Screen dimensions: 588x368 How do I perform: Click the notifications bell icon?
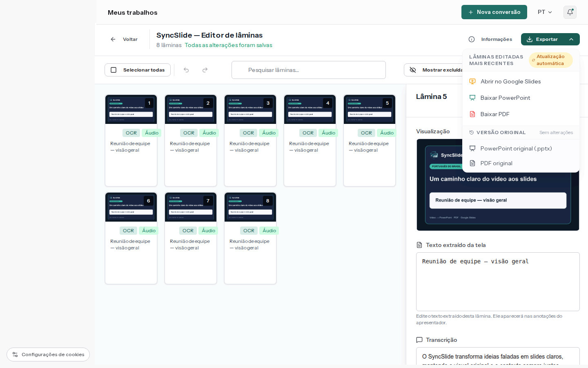[570, 12]
